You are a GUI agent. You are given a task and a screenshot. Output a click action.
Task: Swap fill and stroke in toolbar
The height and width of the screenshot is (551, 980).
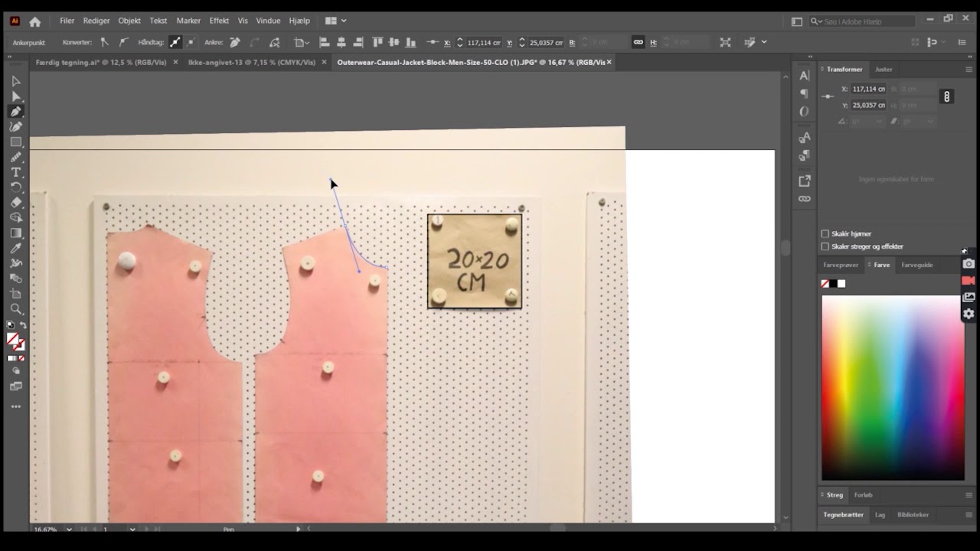pyautogui.click(x=22, y=326)
